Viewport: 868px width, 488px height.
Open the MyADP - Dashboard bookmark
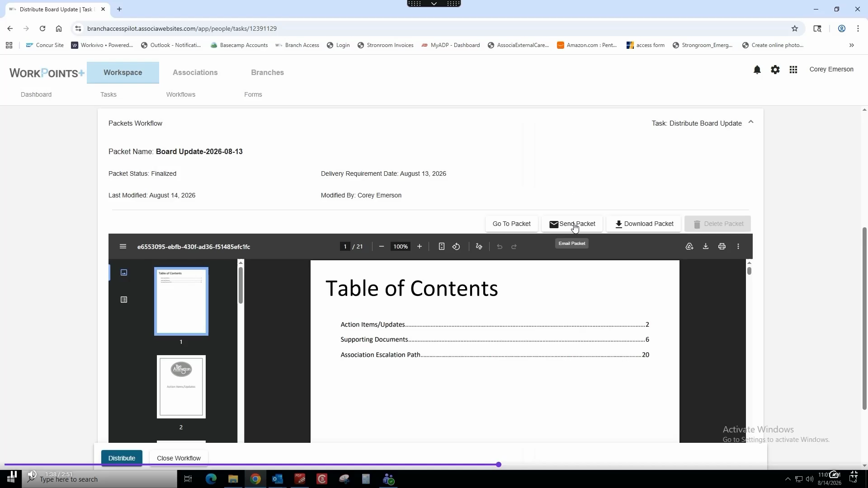pyautogui.click(x=451, y=45)
